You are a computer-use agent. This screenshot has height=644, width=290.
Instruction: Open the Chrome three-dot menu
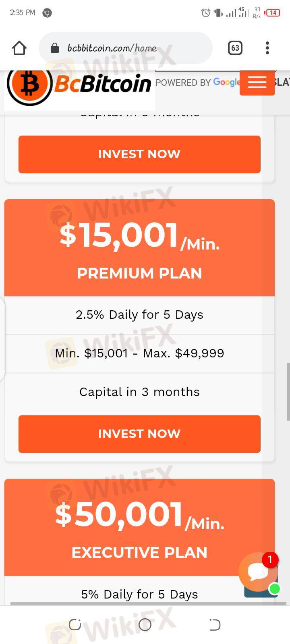(267, 48)
